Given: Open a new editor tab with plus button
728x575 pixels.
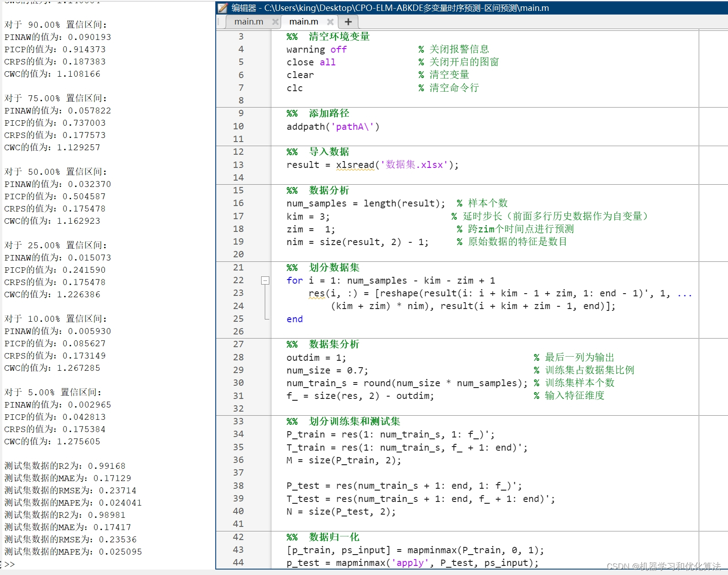Looking at the screenshot, I should [348, 22].
